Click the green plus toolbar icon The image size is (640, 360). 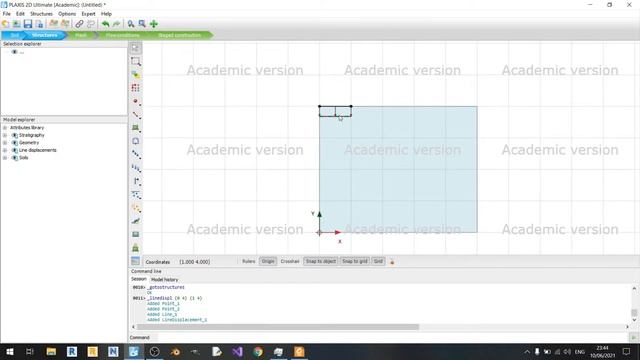153,24
